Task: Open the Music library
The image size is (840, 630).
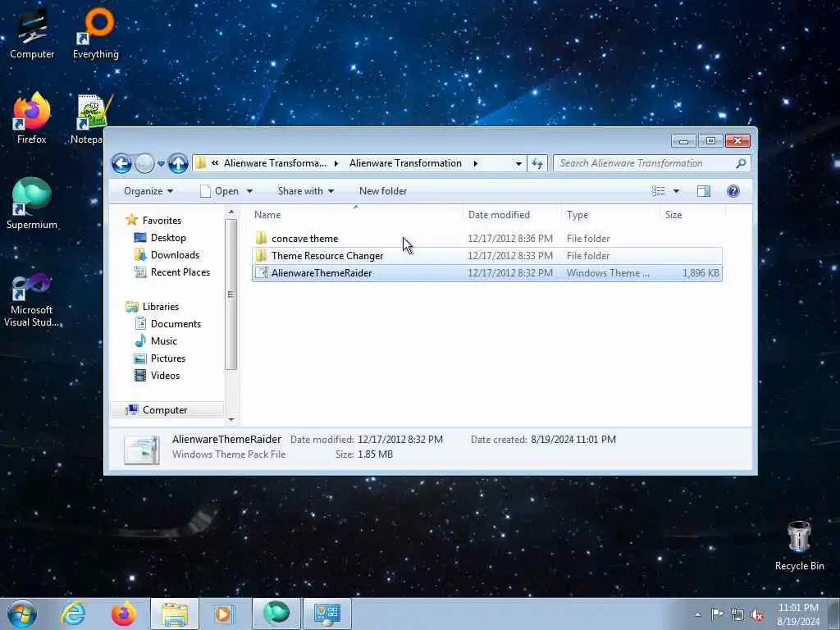Action: pyautogui.click(x=163, y=341)
